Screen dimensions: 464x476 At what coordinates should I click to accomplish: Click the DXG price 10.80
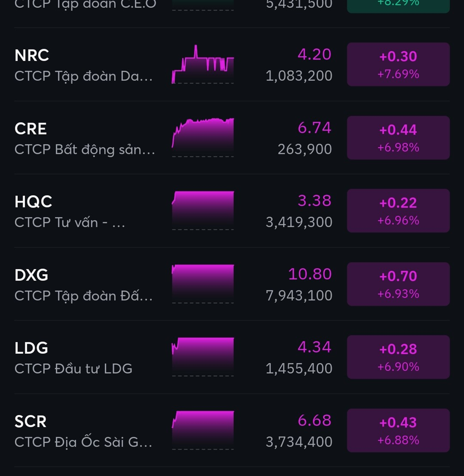[310, 274]
